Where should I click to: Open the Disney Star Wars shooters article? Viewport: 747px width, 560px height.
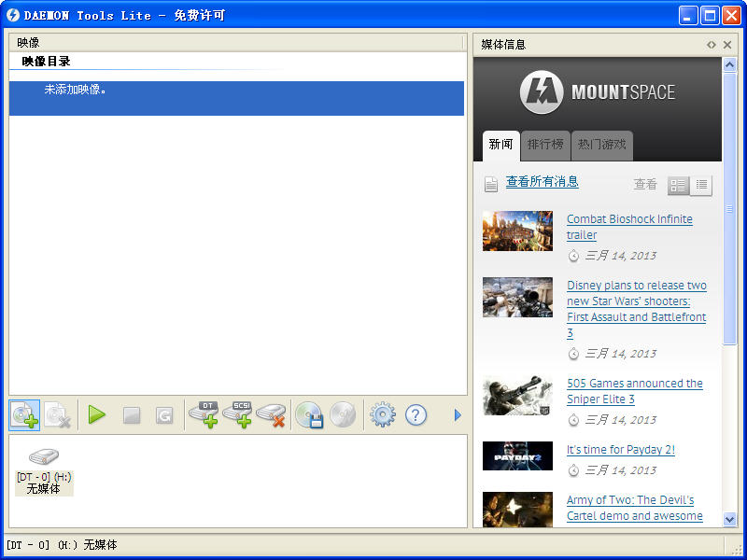(637, 309)
